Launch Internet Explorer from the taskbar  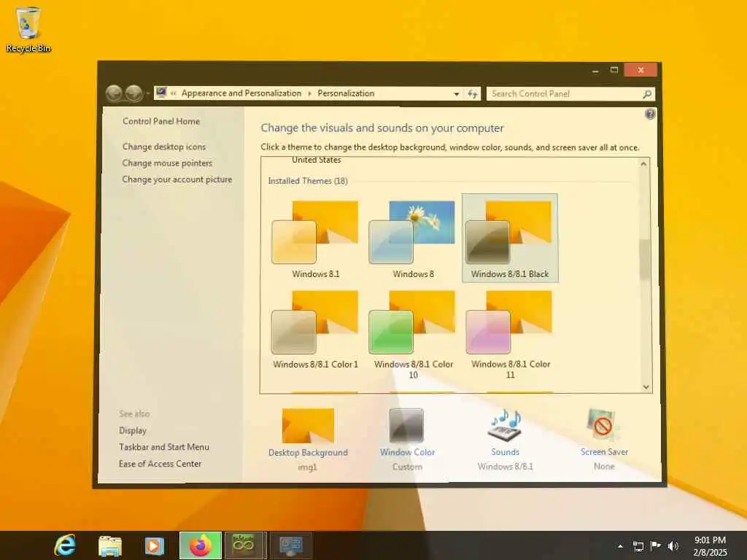pos(64,545)
